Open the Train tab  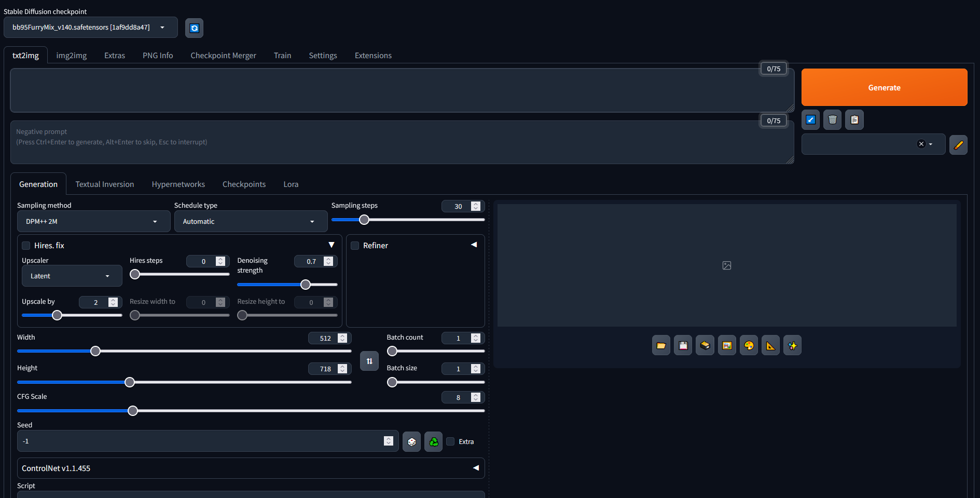coord(282,56)
